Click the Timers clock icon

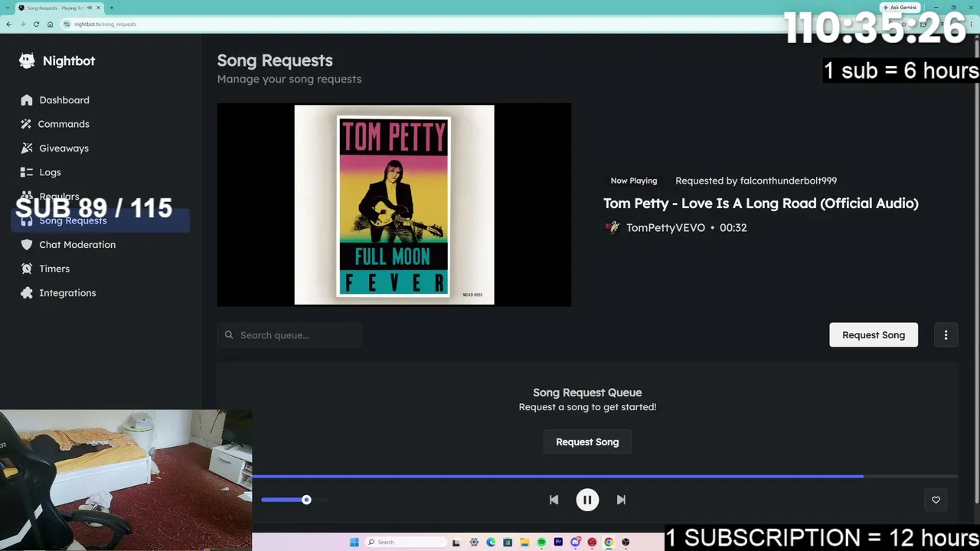coord(27,269)
